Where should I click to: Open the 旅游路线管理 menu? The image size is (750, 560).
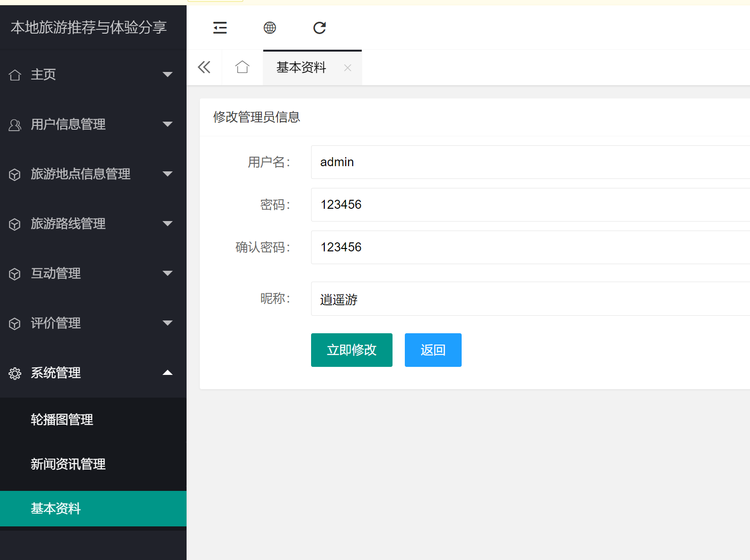tap(93, 223)
